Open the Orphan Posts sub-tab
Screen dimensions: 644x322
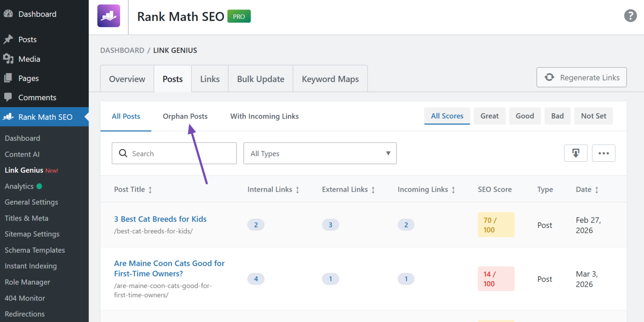tap(185, 117)
